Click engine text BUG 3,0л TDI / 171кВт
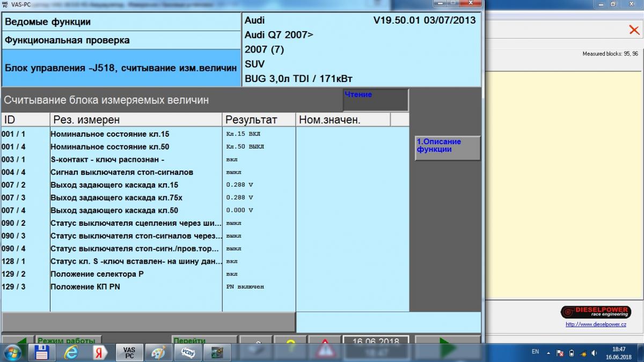The width and height of the screenshot is (644, 362). pos(299,78)
